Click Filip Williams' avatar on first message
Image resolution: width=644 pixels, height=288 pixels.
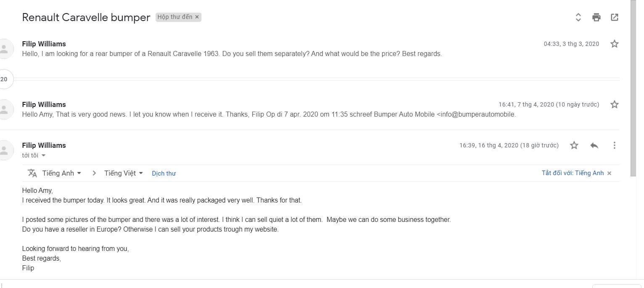click(4, 48)
